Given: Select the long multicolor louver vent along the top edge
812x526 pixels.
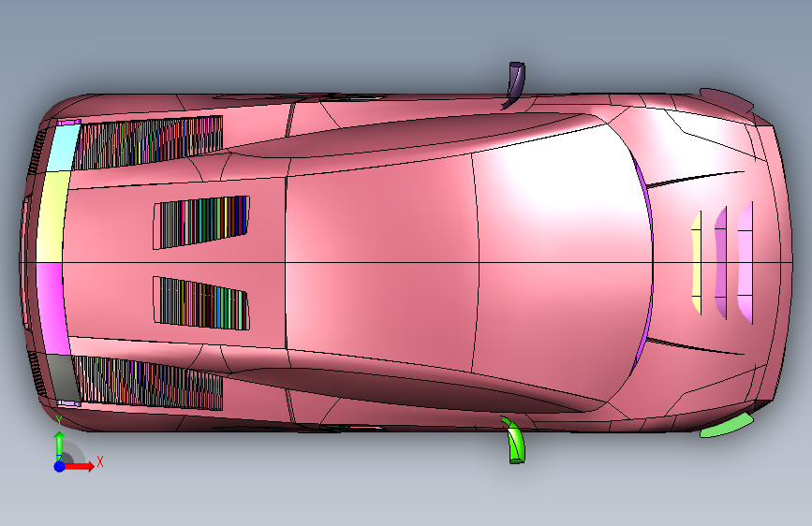Looking at the screenshot, I should point(148,142).
